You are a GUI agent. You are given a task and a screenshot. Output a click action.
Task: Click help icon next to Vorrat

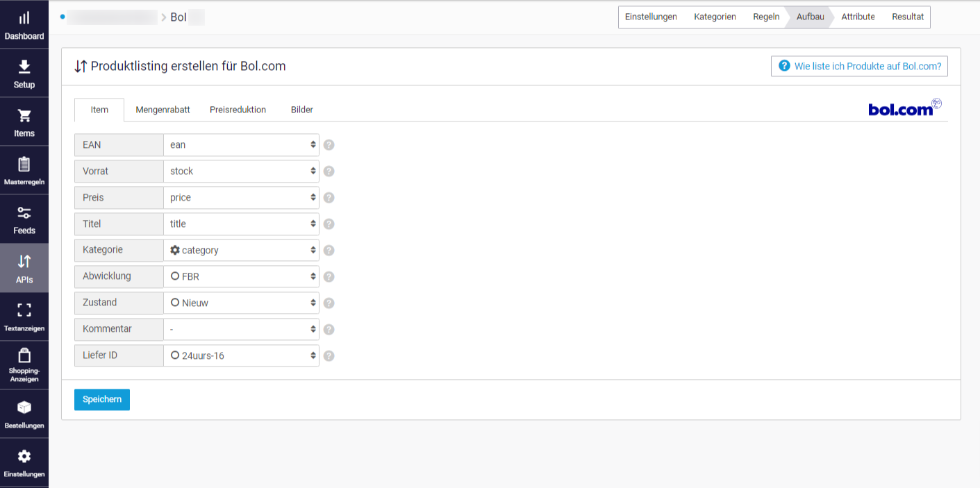tap(329, 171)
